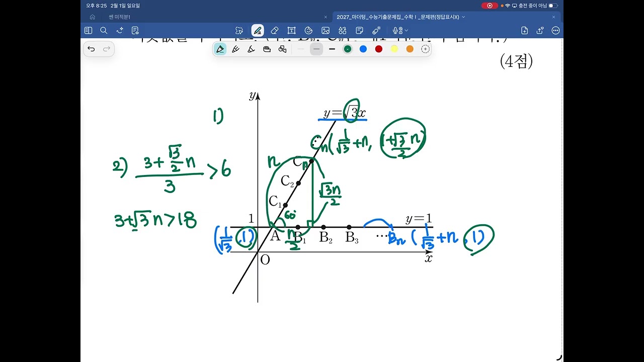Open the Goodnotes home library
This screenshot has width=644, height=362.
[93, 17]
